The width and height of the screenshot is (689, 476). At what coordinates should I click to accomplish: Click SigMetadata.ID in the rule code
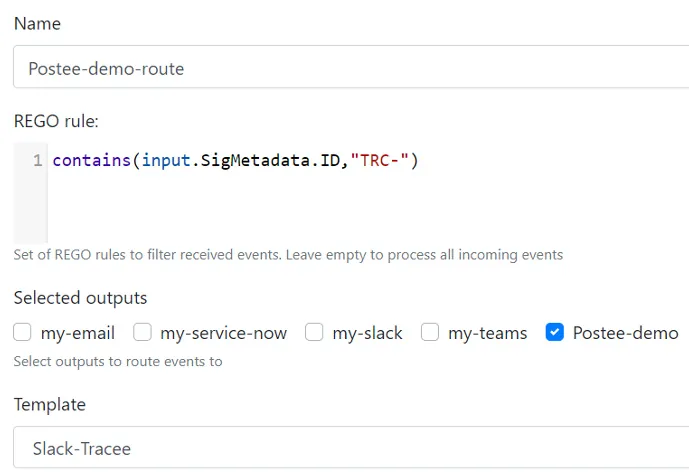point(270,160)
